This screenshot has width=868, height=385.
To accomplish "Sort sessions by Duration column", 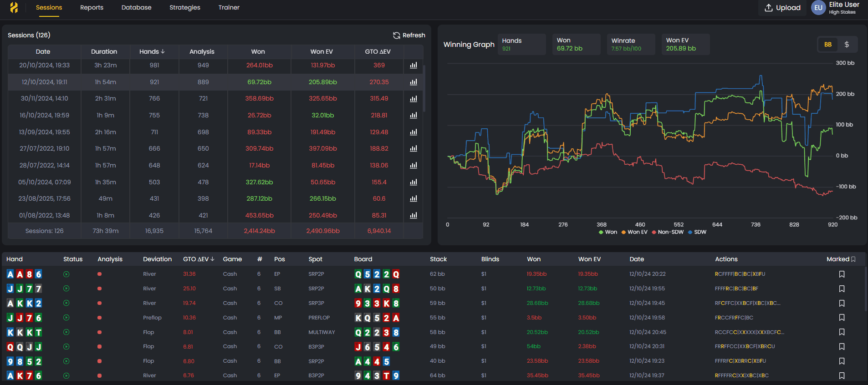I will 104,51.
